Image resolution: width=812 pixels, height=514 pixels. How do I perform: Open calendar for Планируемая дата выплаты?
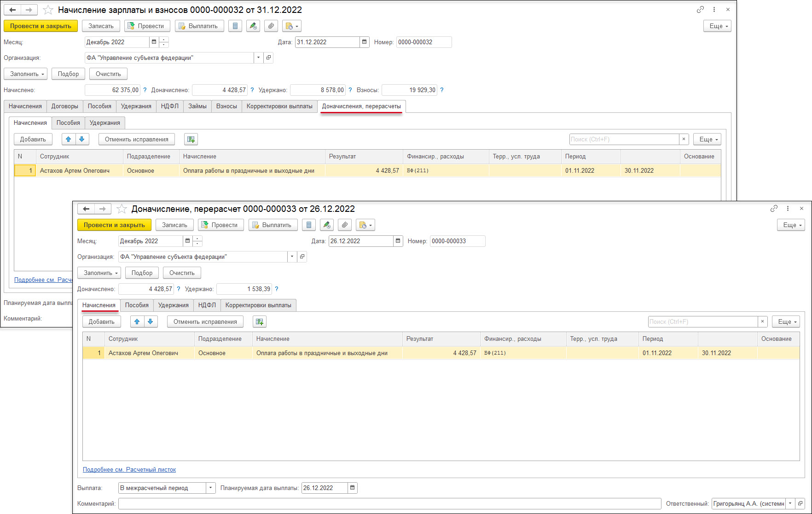tap(352, 488)
